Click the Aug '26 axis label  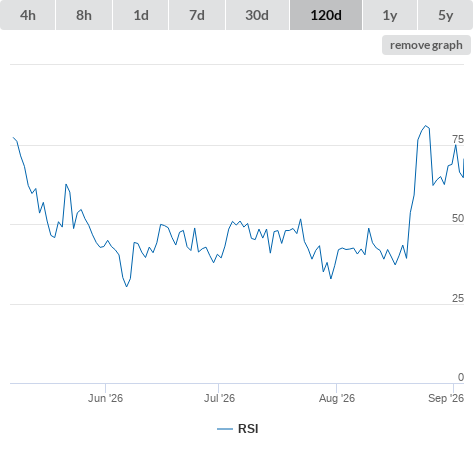coord(337,398)
